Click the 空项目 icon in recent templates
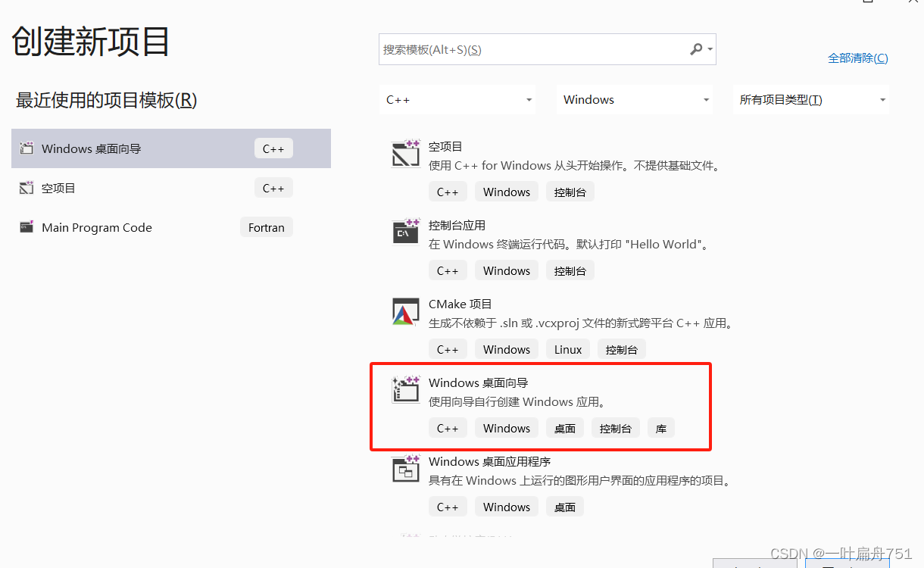Viewport: 924px width, 568px height. 27,188
